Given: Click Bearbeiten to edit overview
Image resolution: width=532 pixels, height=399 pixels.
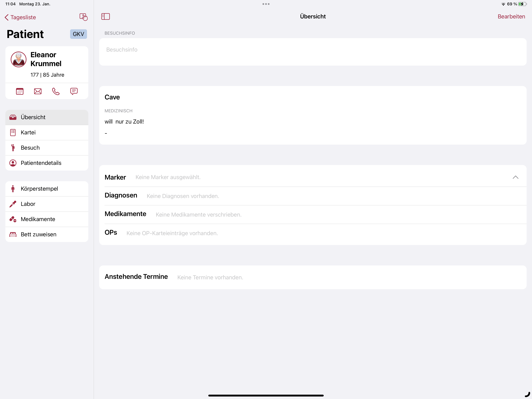Looking at the screenshot, I should 511,17.
